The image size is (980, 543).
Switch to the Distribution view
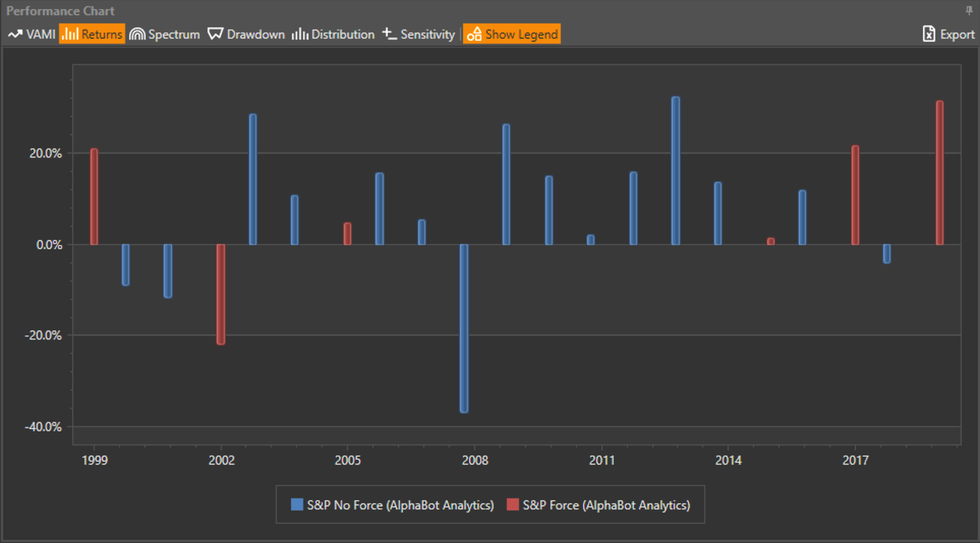coord(333,34)
